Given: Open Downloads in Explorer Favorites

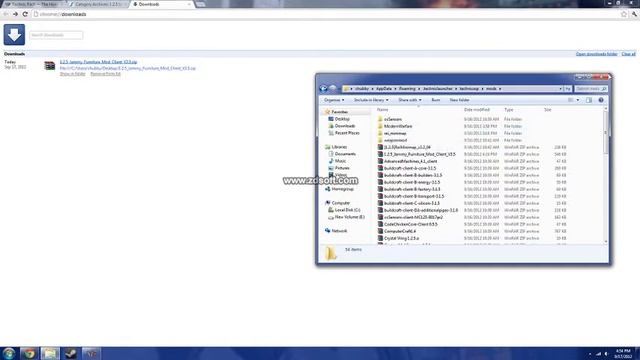Looking at the screenshot, I should [x=344, y=126].
